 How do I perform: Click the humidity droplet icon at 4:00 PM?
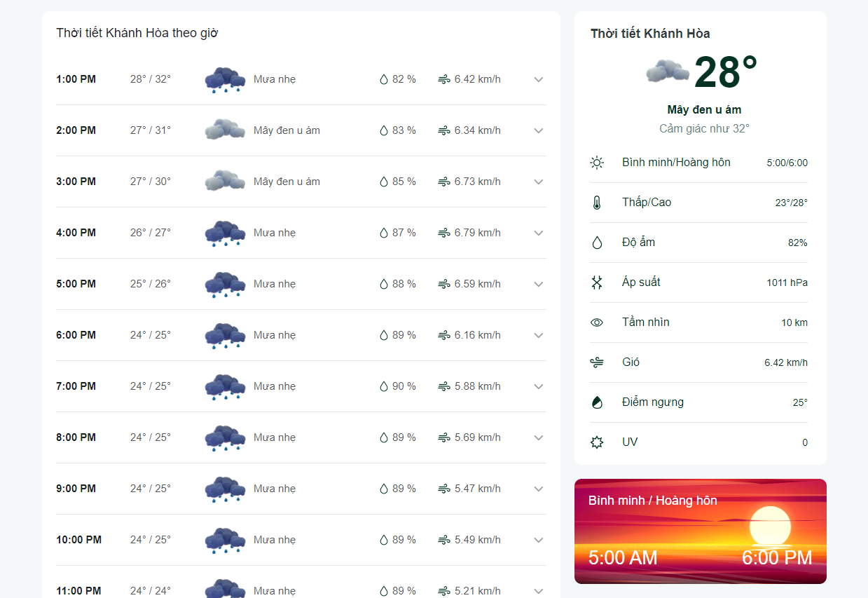pyautogui.click(x=383, y=233)
